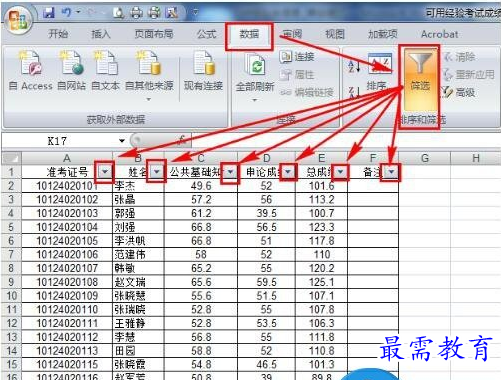501x380 pixels.
Task: Open the filter dropdown for 公共基础知识 column
Action: point(230,172)
